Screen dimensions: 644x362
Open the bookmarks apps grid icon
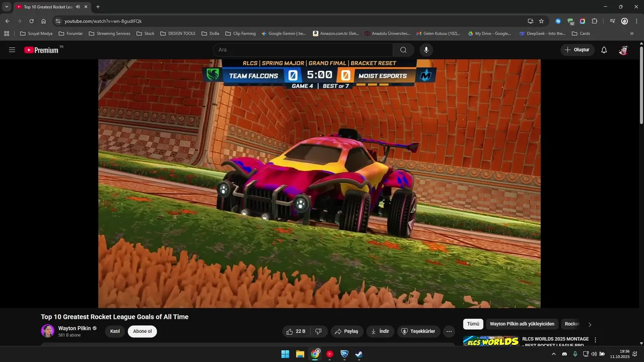(7, 34)
